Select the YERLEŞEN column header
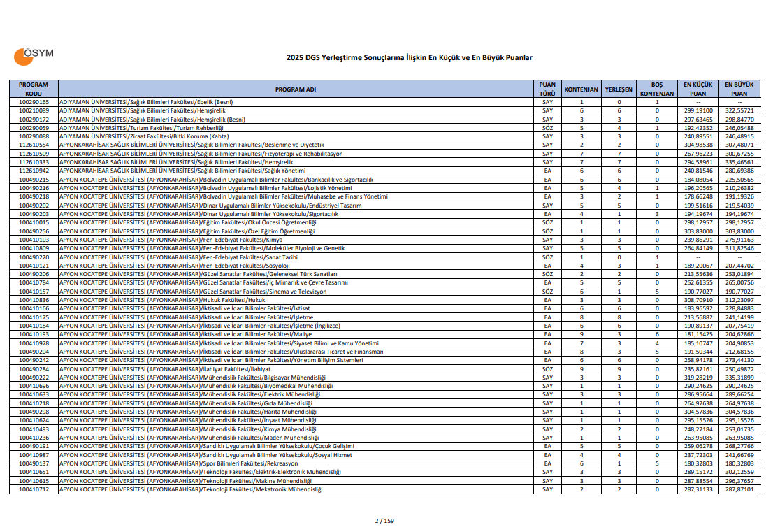This screenshot has width=773, height=532. point(619,89)
